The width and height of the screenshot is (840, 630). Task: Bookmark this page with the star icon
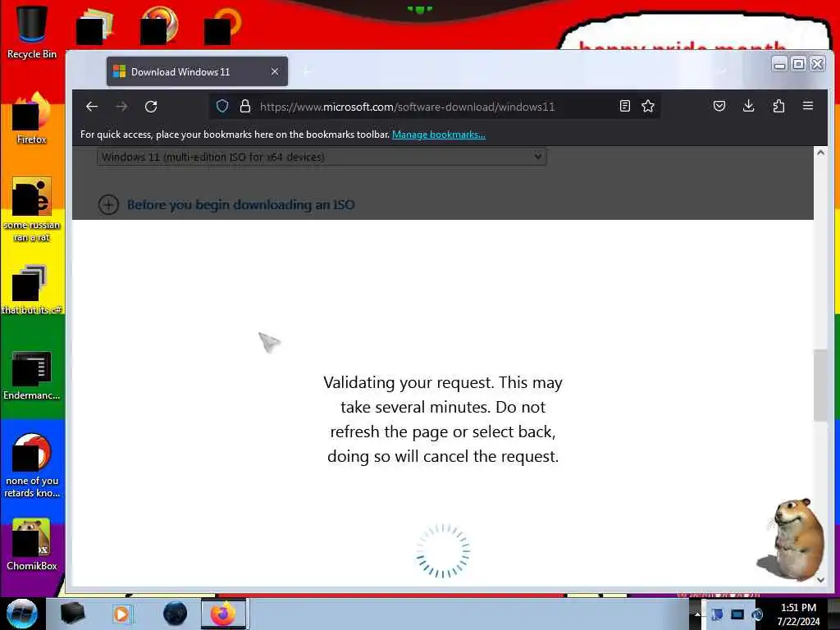click(x=648, y=106)
